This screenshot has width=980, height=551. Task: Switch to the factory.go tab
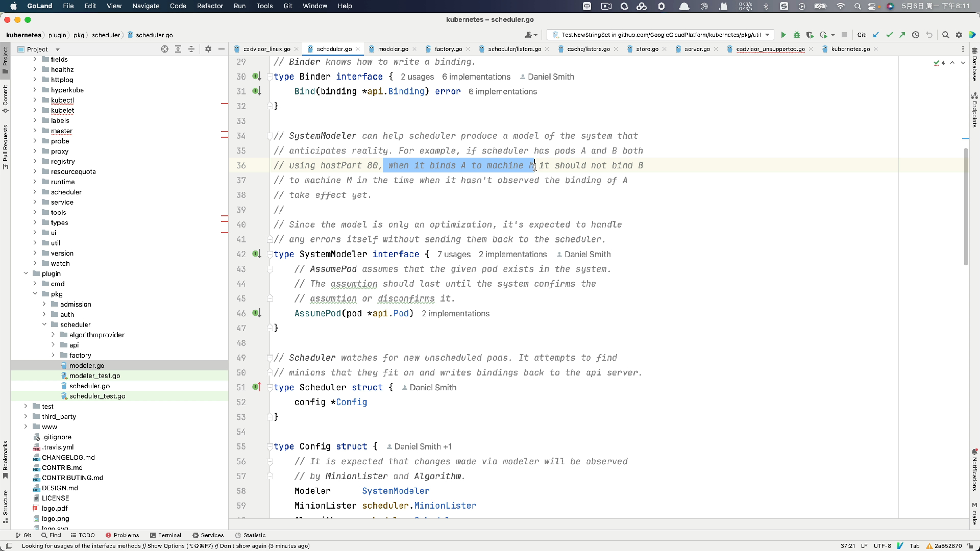coord(447,48)
